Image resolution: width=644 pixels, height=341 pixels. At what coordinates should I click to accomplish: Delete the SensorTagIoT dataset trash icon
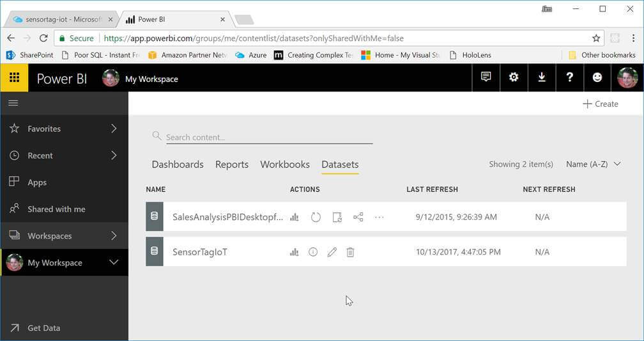pos(350,251)
